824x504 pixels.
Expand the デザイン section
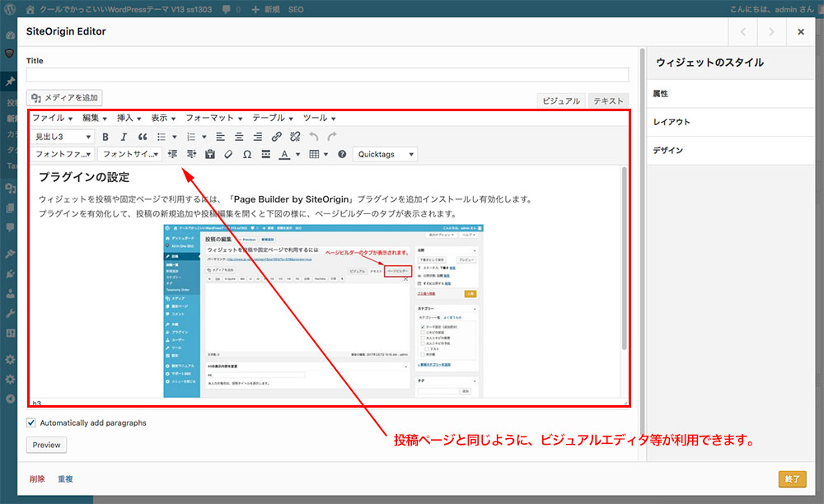coord(731,150)
